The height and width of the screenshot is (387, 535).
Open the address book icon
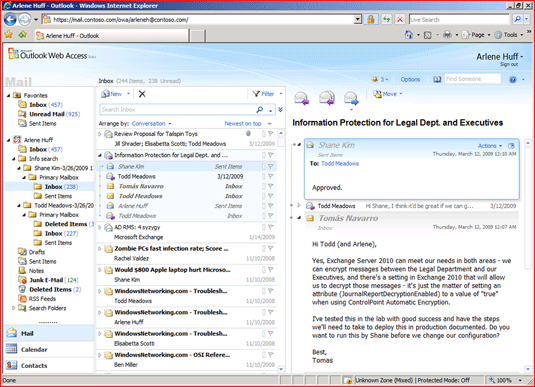pos(437,80)
